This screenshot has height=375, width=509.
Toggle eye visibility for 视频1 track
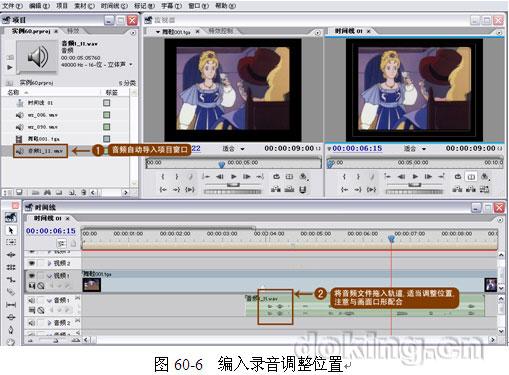coord(32,276)
